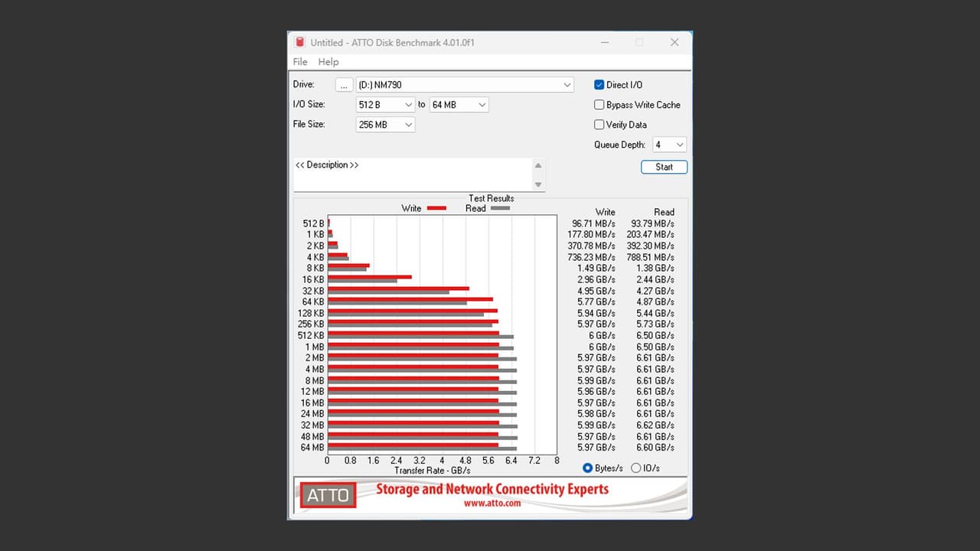Click the 2.96 GB/s write value

596,280
